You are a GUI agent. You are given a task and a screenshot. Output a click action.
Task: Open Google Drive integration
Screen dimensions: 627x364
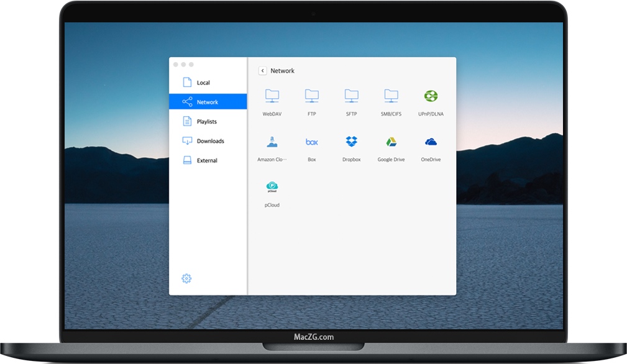(x=391, y=145)
